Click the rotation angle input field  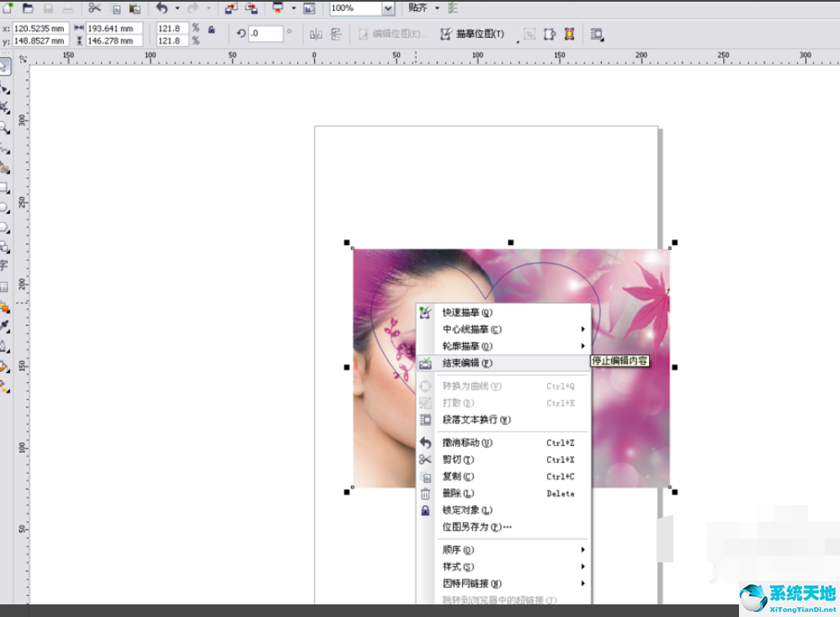(x=265, y=35)
